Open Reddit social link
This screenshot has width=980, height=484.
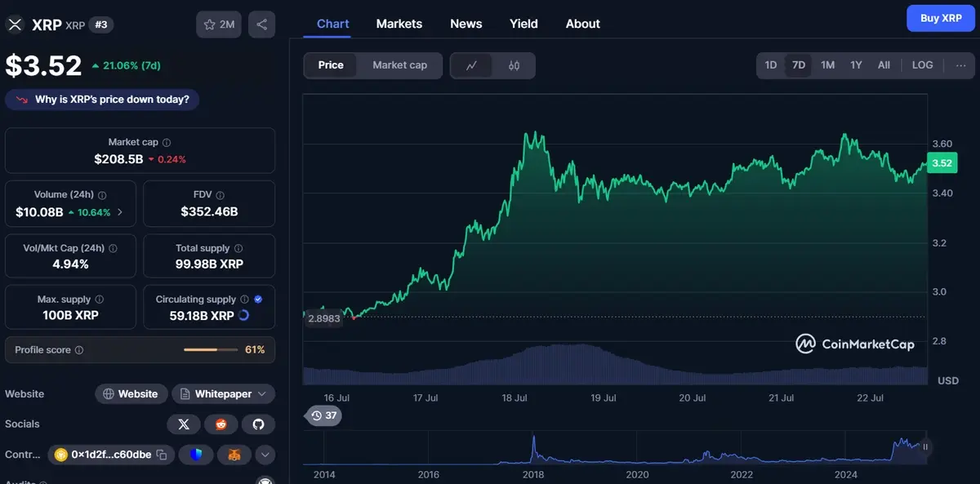point(221,424)
